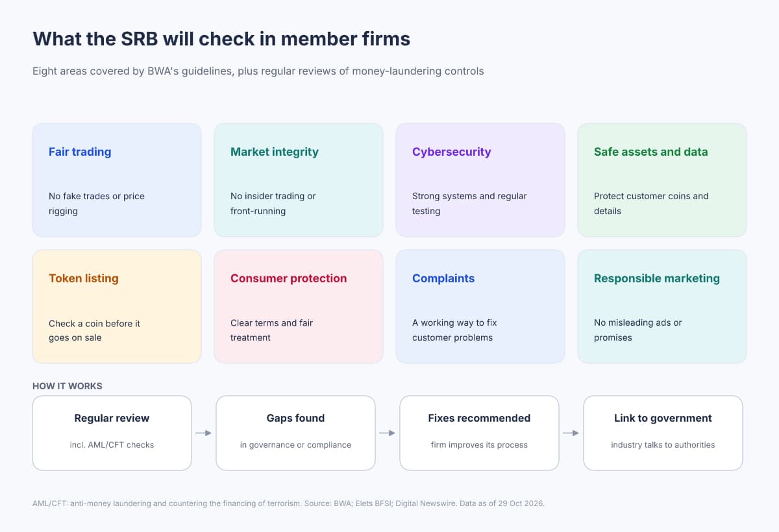
Task: Click the subtitle about eight areas covered
Action: (258, 71)
